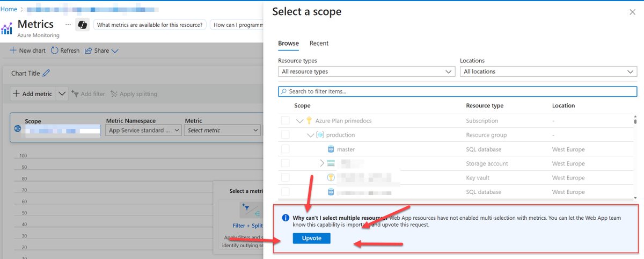
Task: Open the ellipsis menu beside Metrics title
Action: coord(68,25)
